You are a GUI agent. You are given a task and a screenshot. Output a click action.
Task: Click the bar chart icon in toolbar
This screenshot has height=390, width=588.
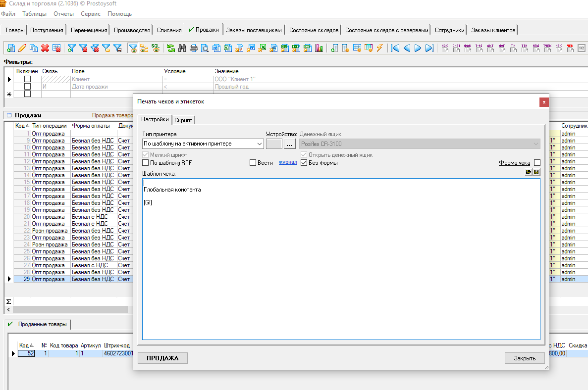(319, 48)
